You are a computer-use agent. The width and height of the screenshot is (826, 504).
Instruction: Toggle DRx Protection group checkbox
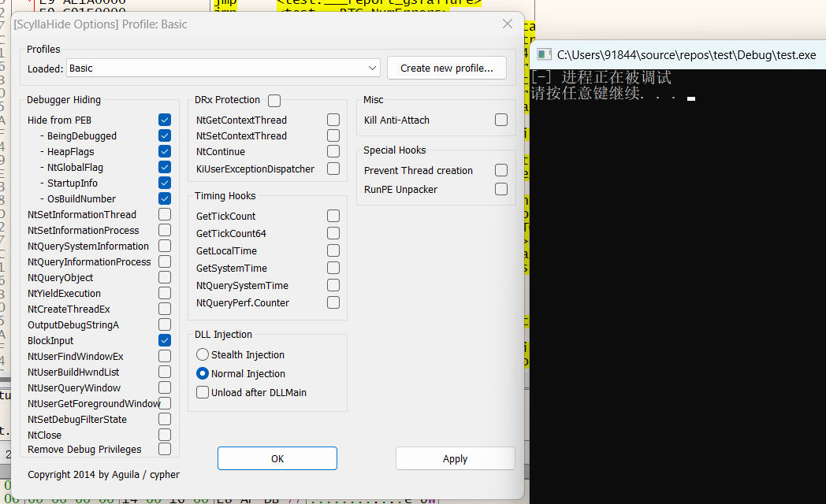point(274,100)
